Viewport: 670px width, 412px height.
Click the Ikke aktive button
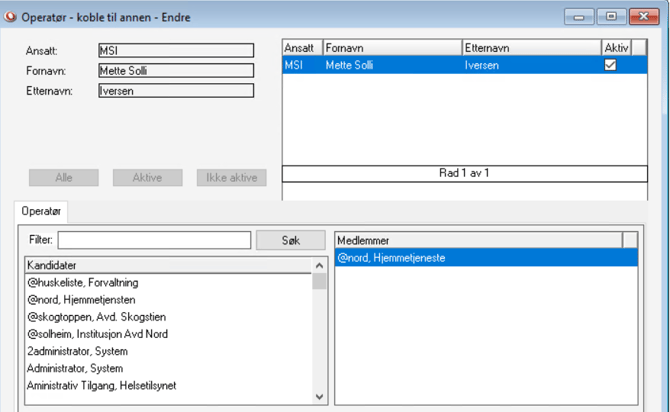[x=232, y=178]
